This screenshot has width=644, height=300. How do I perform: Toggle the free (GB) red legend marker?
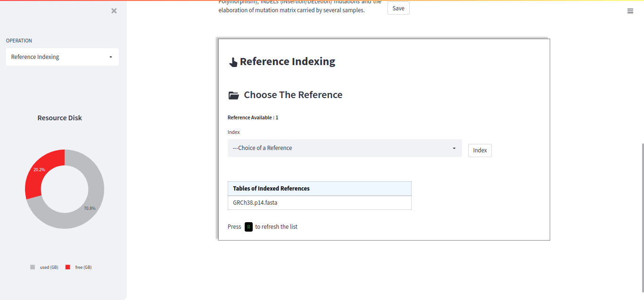[67, 267]
